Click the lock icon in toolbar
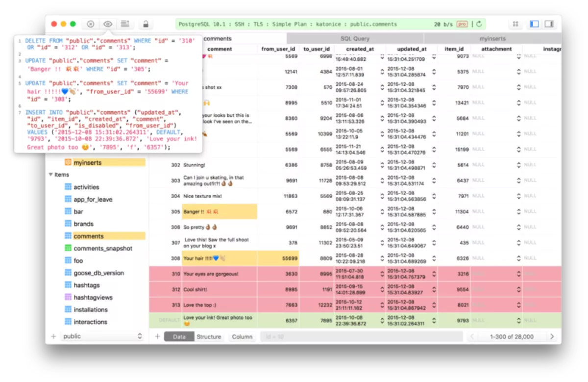 (x=146, y=24)
